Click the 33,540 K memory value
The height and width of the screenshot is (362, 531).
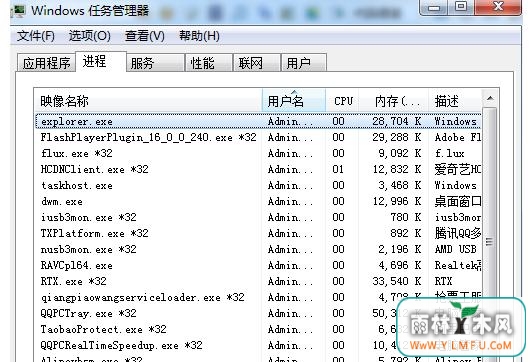(397, 281)
